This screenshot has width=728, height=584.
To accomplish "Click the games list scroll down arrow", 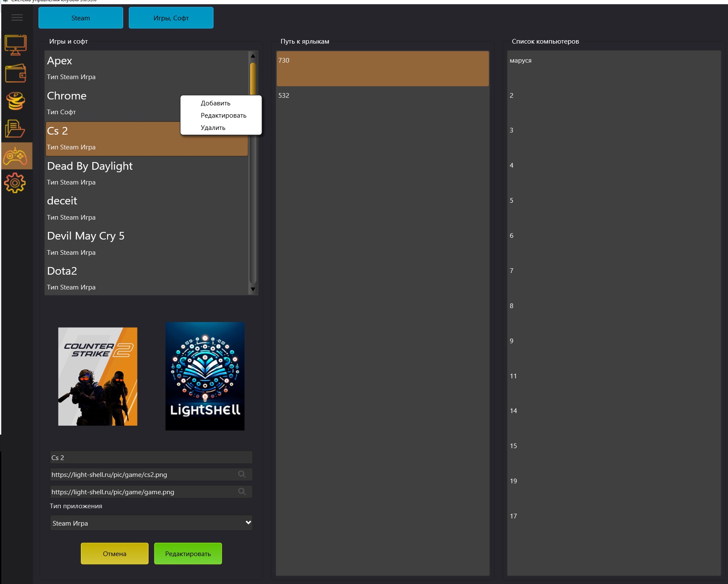I will click(x=253, y=289).
